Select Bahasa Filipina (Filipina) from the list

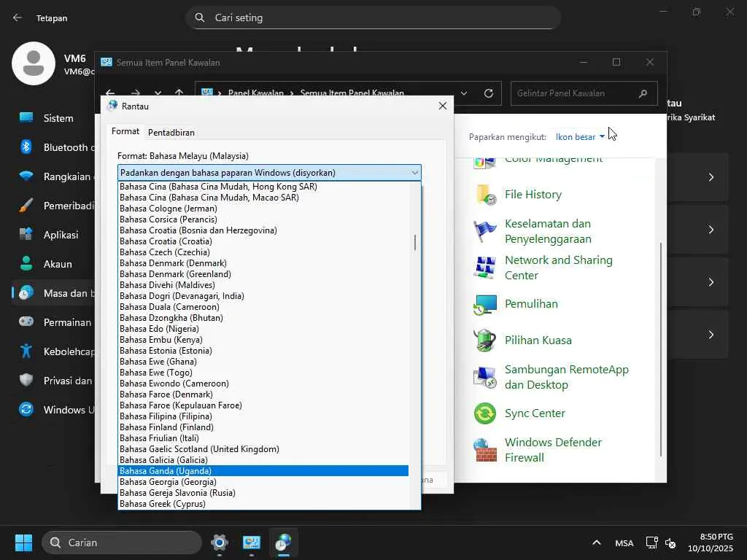[x=166, y=416]
